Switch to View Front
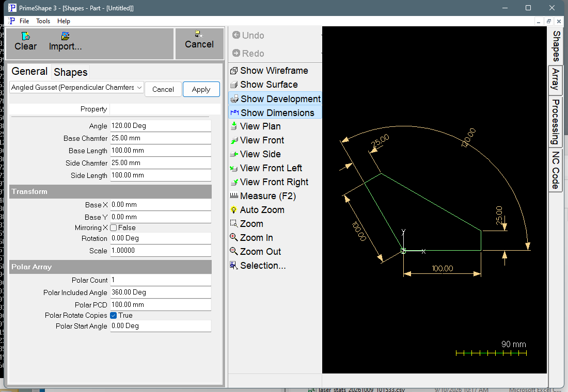The width and height of the screenshot is (568, 392). click(x=257, y=140)
